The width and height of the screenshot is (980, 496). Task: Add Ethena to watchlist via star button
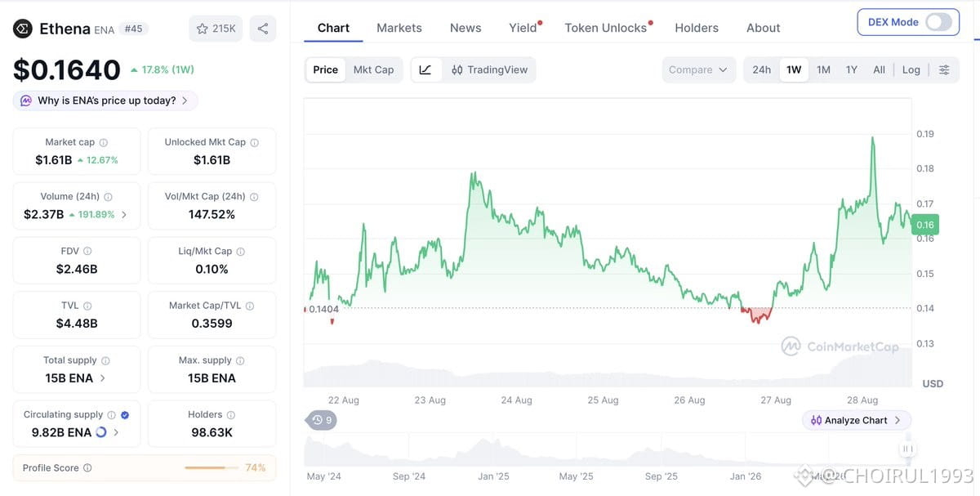coord(216,29)
